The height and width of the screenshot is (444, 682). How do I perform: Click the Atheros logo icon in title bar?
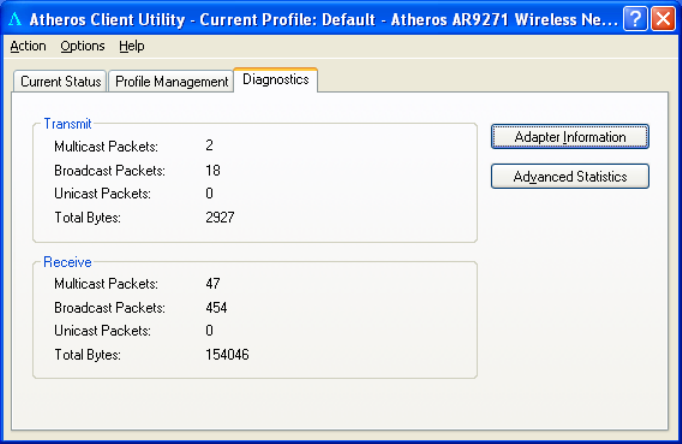[x=15, y=19]
